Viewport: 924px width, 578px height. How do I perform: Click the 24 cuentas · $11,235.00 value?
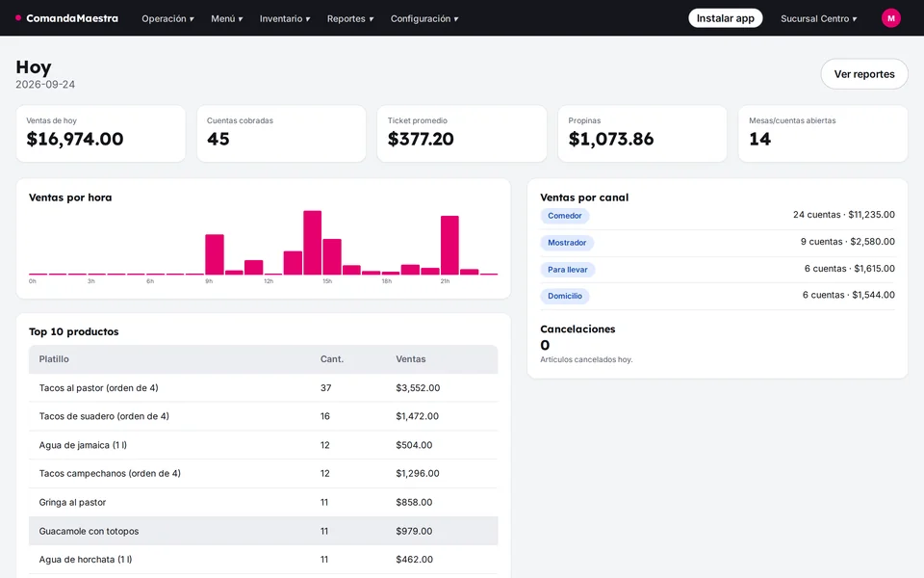pos(844,215)
